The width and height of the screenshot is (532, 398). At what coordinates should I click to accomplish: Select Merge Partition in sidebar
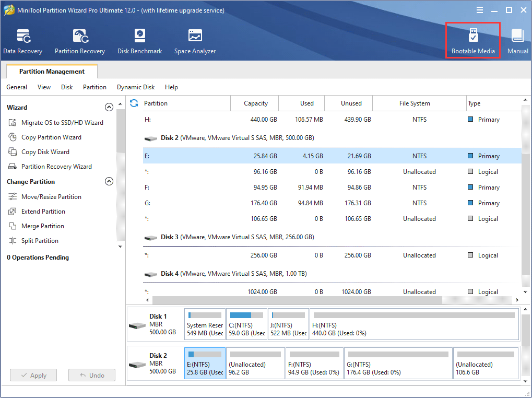[x=42, y=226]
